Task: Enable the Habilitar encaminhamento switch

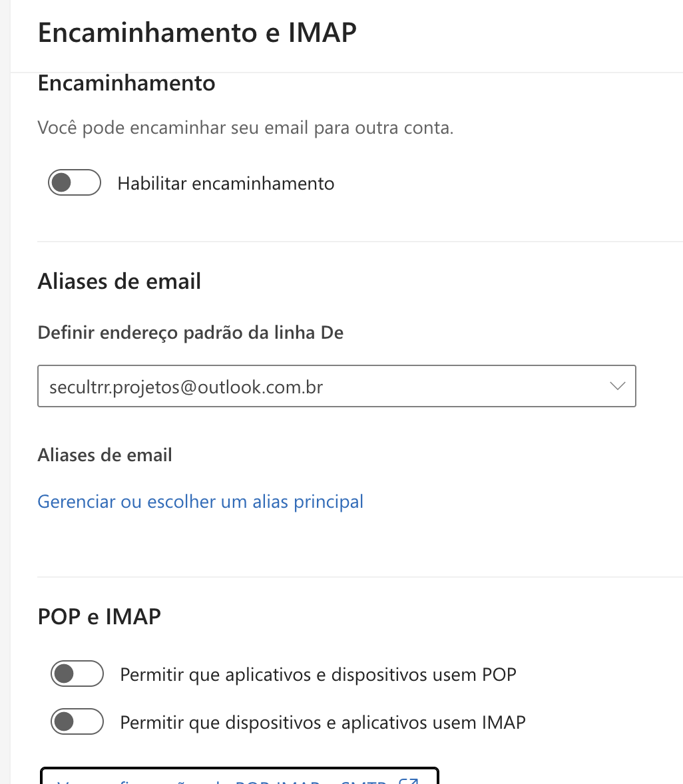Action: pos(74,183)
